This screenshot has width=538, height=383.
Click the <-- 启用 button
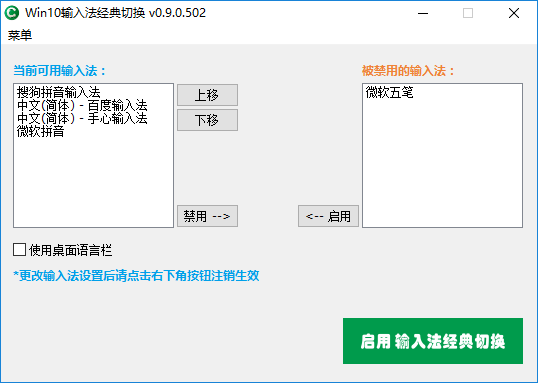(328, 216)
